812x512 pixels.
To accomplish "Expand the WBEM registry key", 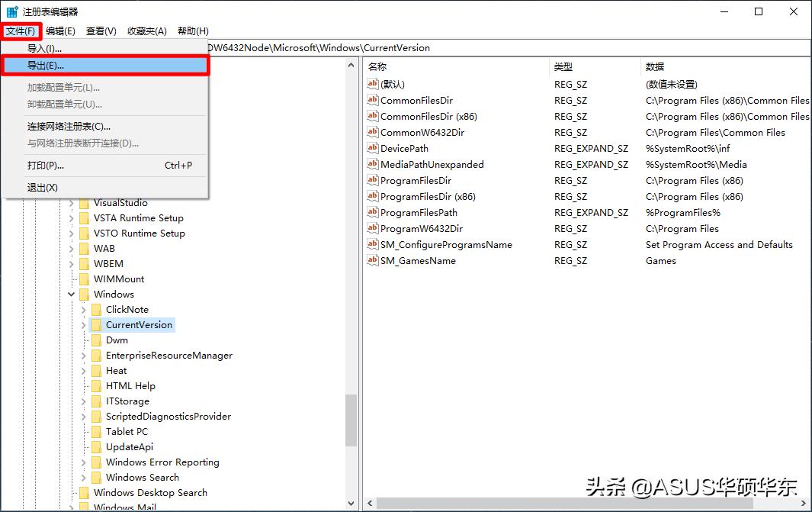I will click(x=72, y=264).
